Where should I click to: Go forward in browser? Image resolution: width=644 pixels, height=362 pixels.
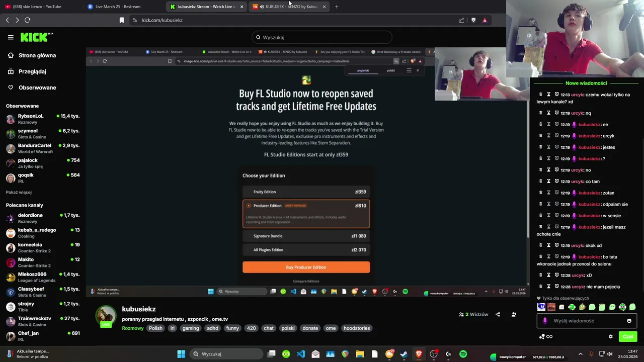[17, 20]
